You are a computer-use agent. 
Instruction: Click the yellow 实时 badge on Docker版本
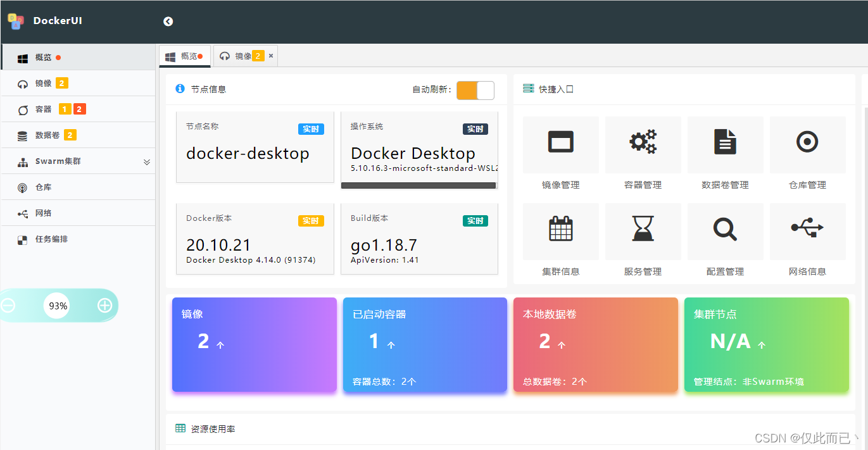click(311, 221)
